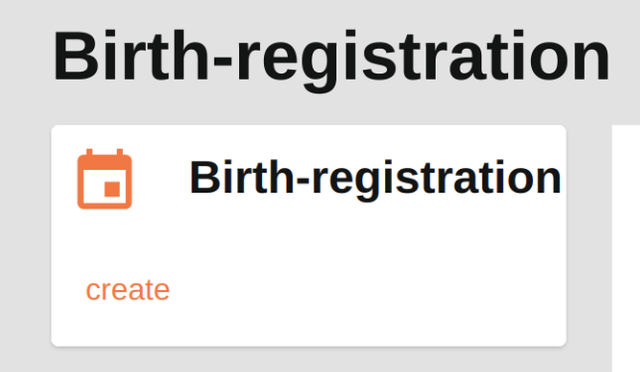This screenshot has width=640, height=372.
Task: Click the gray area left of the page heading
Action: [25, 57]
